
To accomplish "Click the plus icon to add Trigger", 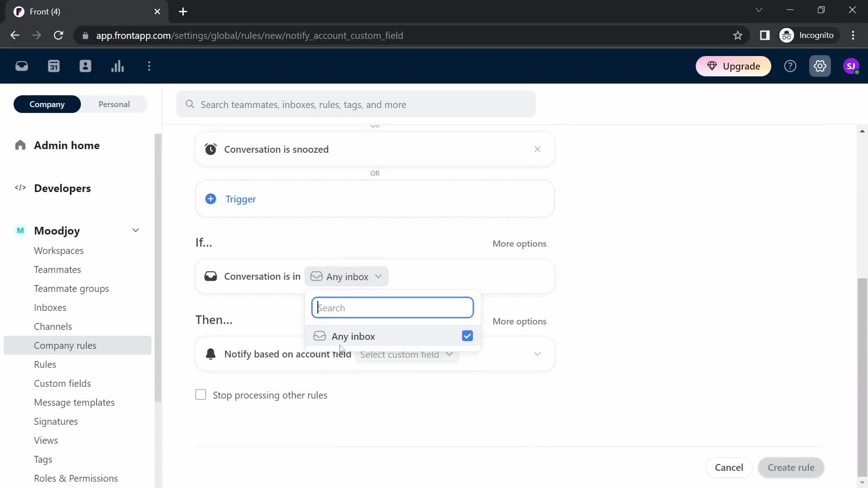I will point(211,199).
